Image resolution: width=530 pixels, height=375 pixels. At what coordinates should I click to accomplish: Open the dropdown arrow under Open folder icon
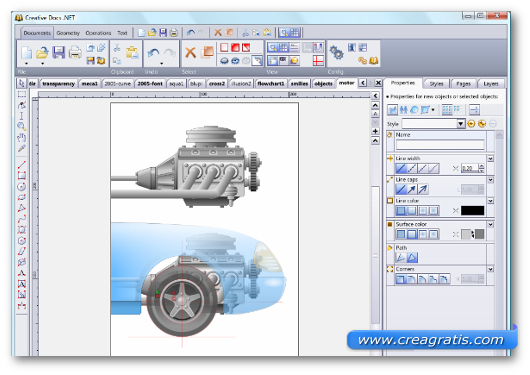point(43,63)
